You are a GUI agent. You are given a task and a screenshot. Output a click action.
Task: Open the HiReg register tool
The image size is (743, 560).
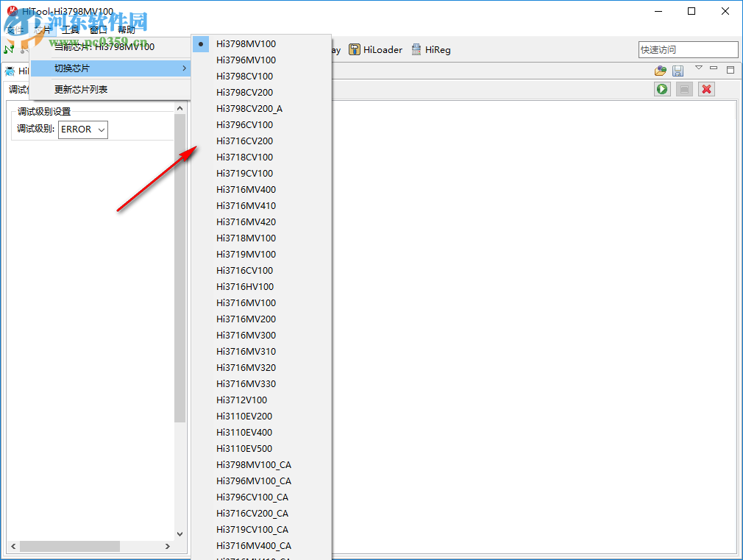pyautogui.click(x=431, y=50)
